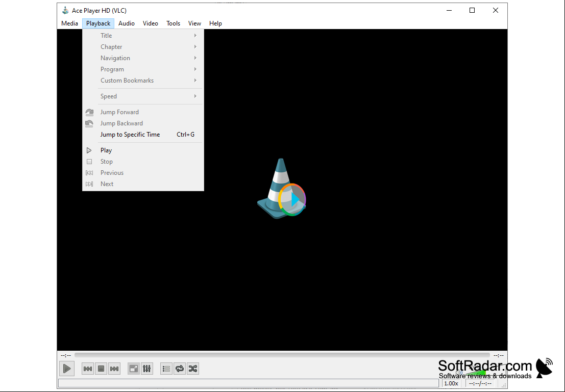Click the Ace Player cone logo in the video area

281,188
